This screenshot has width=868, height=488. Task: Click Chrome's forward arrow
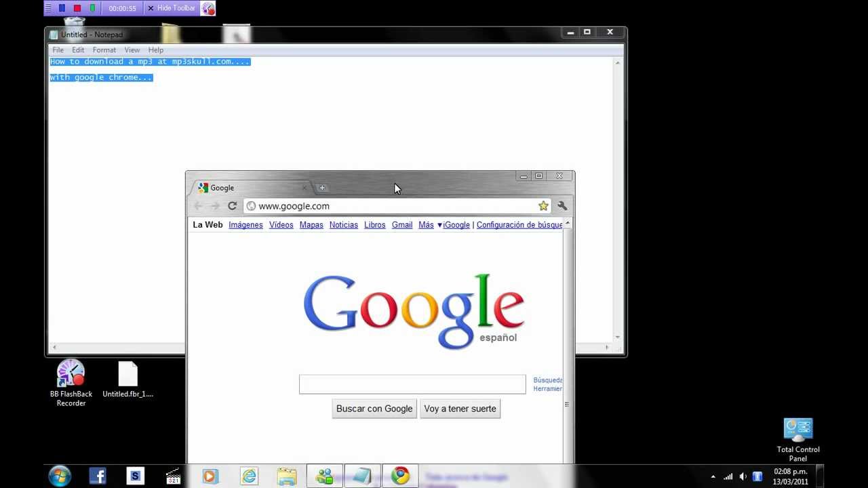point(215,206)
